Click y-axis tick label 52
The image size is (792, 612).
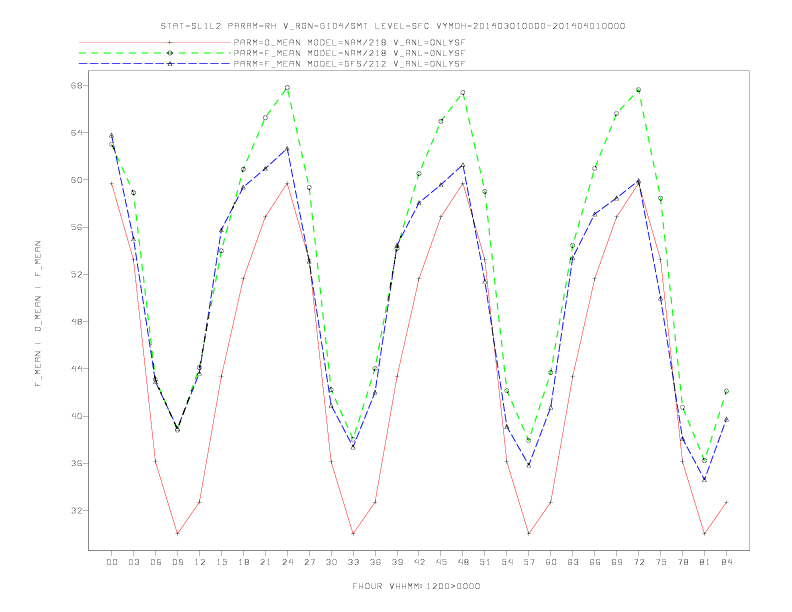(x=76, y=274)
